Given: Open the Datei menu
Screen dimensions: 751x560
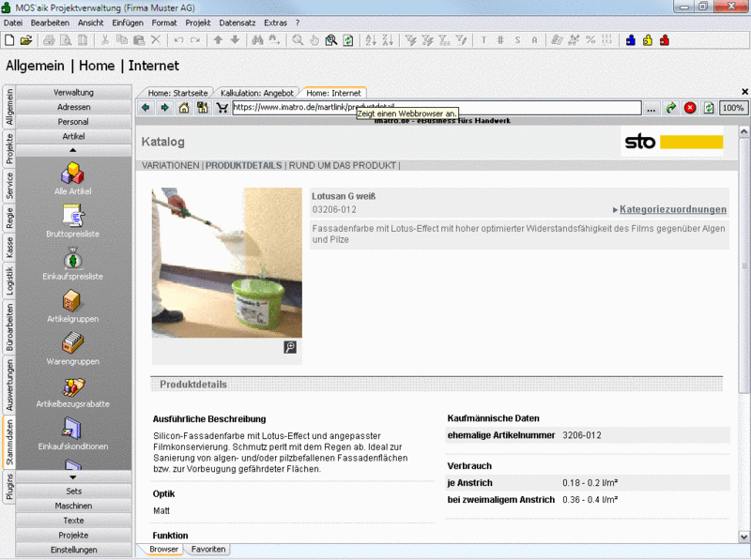Looking at the screenshot, I should (13, 23).
